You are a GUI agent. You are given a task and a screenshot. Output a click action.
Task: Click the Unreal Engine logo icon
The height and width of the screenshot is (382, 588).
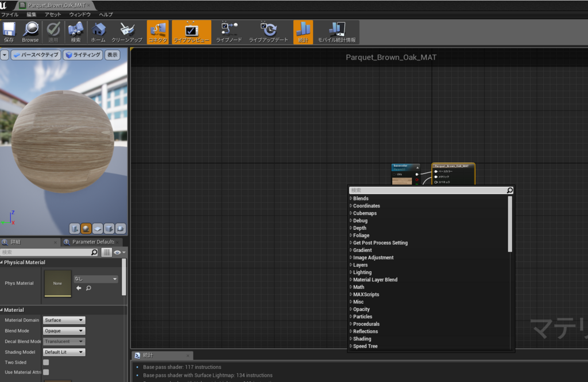click(x=4, y=5)
